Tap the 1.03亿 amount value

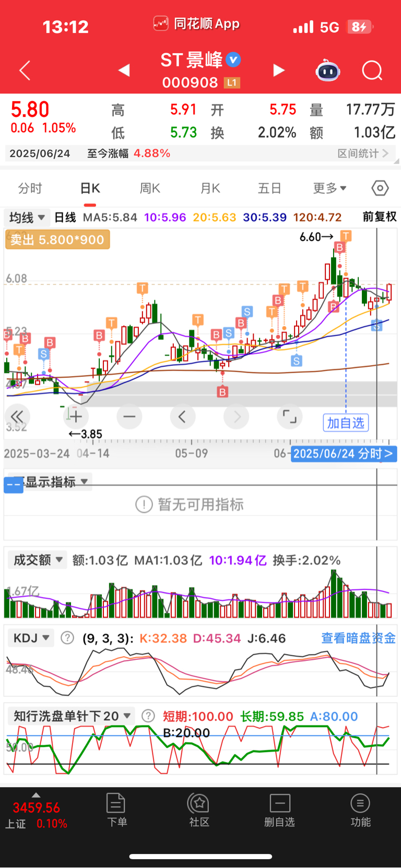click(x=374, y=133)
